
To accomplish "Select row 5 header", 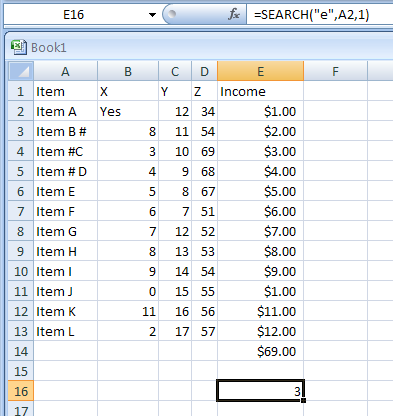I will [21, 171].
